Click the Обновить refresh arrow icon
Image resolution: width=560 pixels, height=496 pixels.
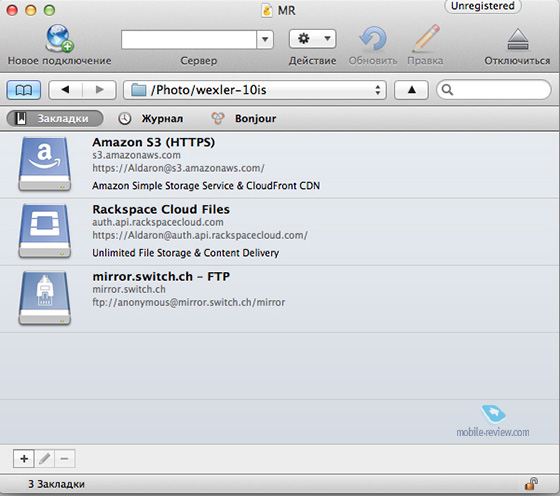pyautogui.click(x=373, y=39)
